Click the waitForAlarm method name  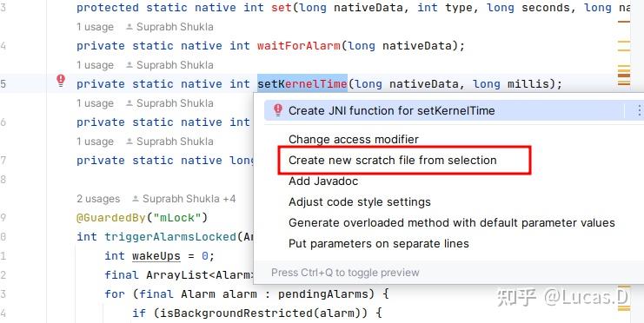pos(299,45)
